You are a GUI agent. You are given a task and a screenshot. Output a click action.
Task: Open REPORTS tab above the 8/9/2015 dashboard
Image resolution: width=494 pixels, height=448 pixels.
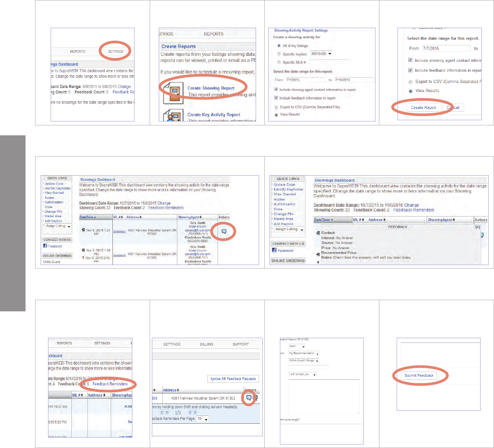pyautogui.click(x=77, y=51)
